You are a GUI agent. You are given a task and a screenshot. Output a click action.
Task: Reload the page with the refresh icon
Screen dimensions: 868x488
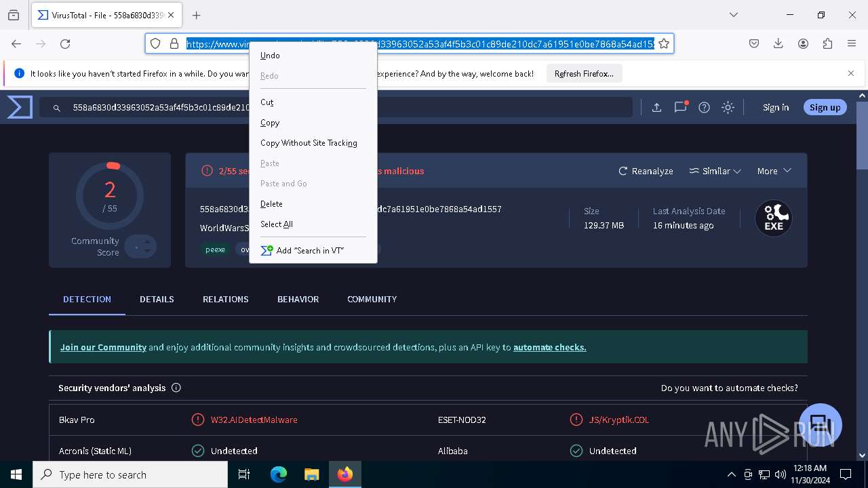pos(65,43)
